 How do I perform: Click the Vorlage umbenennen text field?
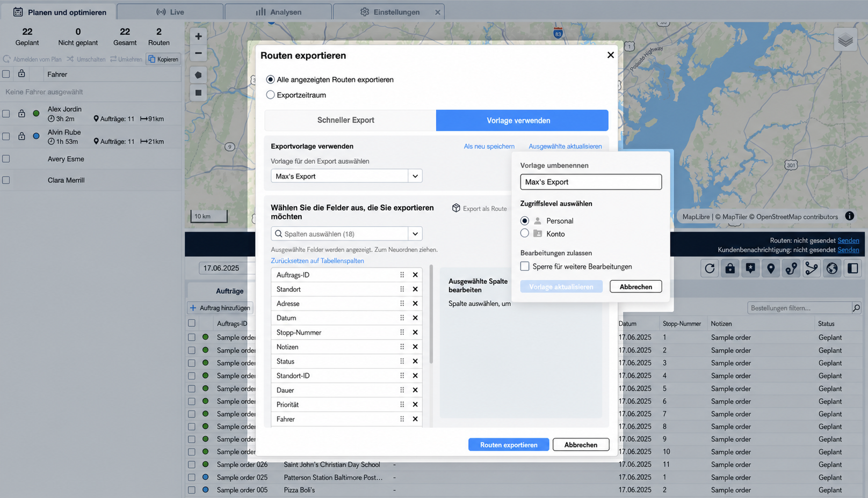pyautogui.click(x=591, y=182)
